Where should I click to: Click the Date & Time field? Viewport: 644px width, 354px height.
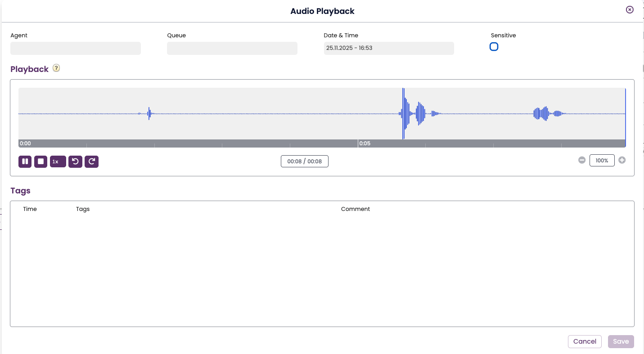388,48
